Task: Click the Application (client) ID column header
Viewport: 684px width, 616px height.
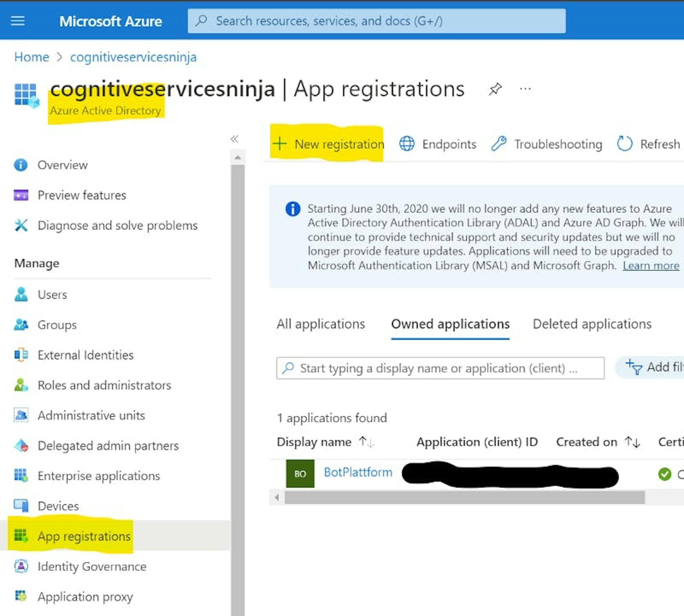Action: pos(477,442)
